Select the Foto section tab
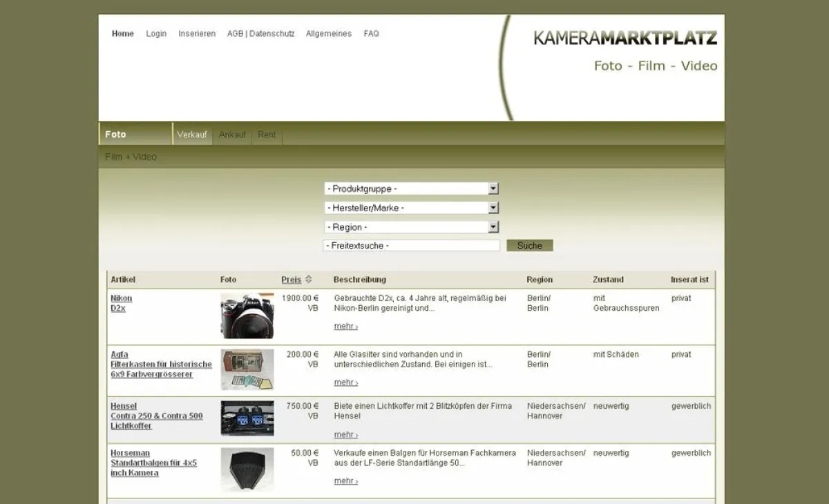Viewport: 829px width, 504px height. [116, 134]
